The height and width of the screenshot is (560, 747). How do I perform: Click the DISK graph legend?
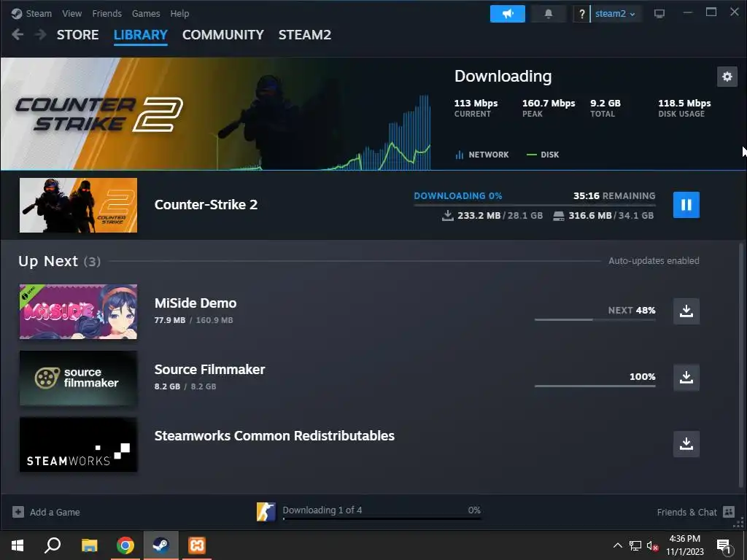coord(543,155)
